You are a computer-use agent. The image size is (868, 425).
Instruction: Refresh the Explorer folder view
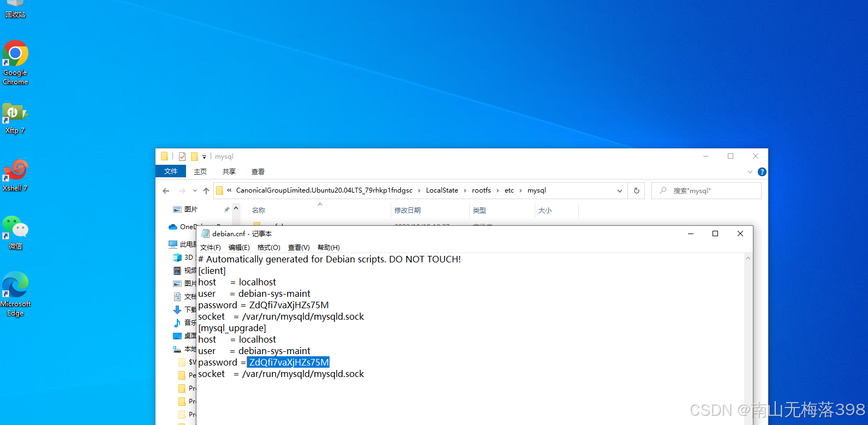click(x=636, y=191)
